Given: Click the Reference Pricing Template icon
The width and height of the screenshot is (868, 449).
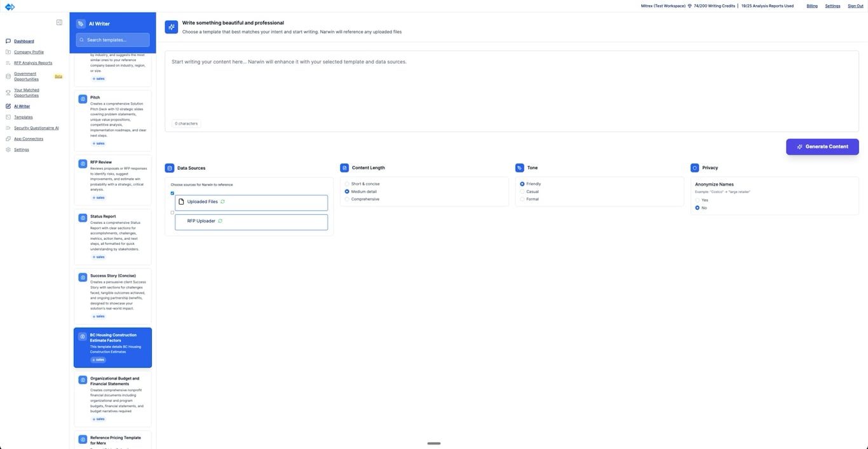Looking at the screenshot, I should tap(83, 439).
